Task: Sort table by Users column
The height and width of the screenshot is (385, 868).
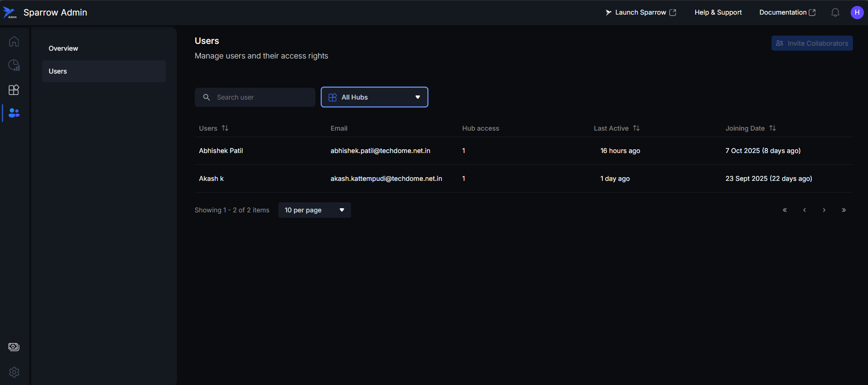Action: click(225, 128)
